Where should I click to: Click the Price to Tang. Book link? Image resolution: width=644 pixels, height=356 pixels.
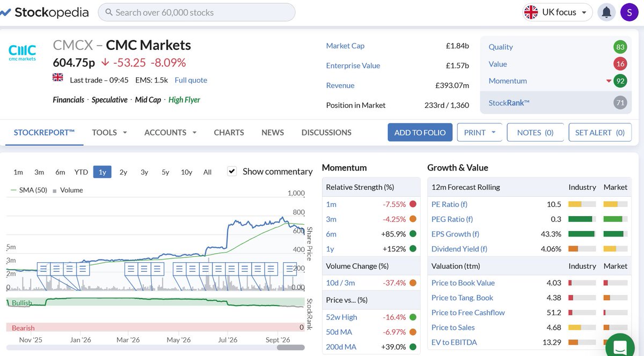click(x=462, y=298)
